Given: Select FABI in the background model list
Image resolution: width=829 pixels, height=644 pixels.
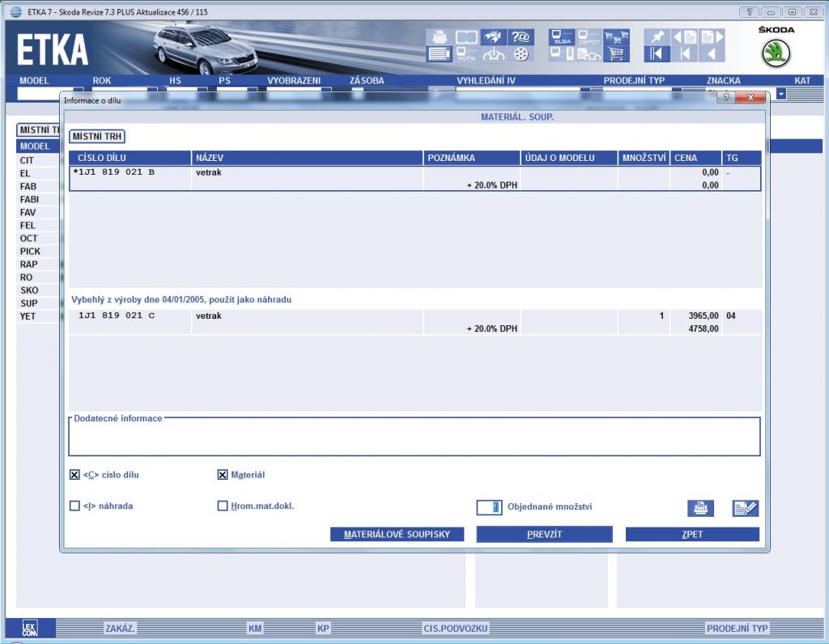Looking at the screenshot, I should pos(30,199).
